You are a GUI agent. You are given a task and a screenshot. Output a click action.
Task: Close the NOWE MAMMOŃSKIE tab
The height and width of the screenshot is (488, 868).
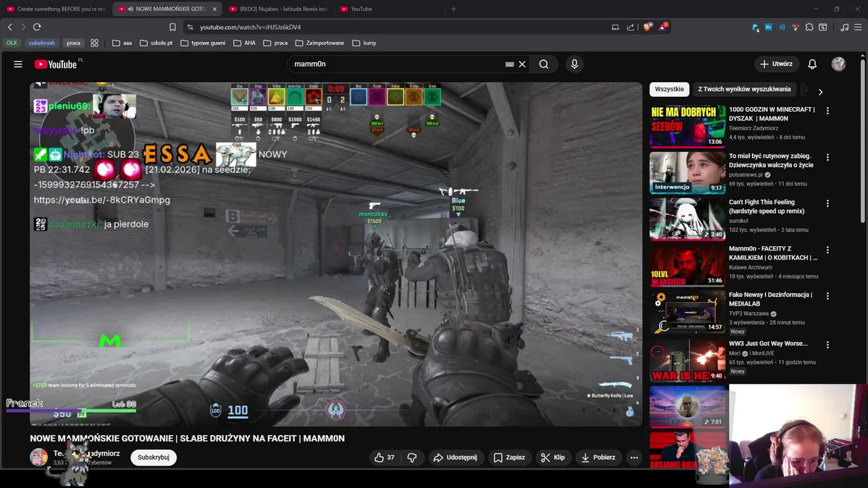point(215,9)
